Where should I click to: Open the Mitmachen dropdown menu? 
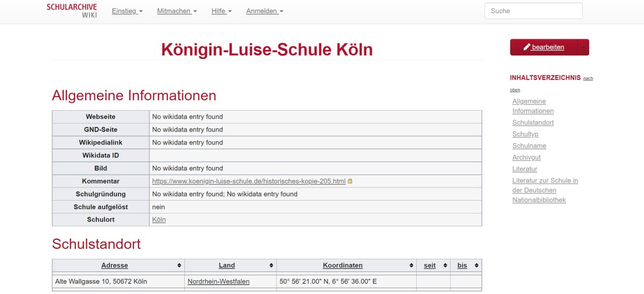coord(177,11)
